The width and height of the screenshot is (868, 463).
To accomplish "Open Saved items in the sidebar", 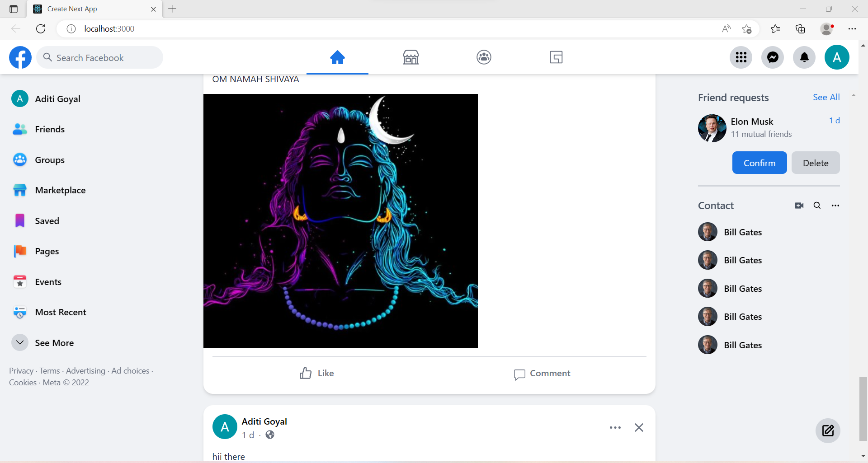I will click(x=47, y=221).
